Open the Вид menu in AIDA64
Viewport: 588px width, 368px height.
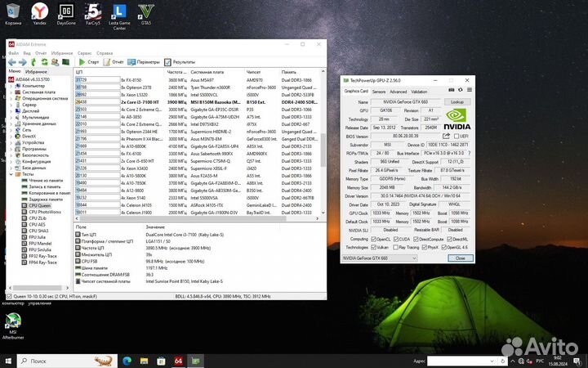27,53
